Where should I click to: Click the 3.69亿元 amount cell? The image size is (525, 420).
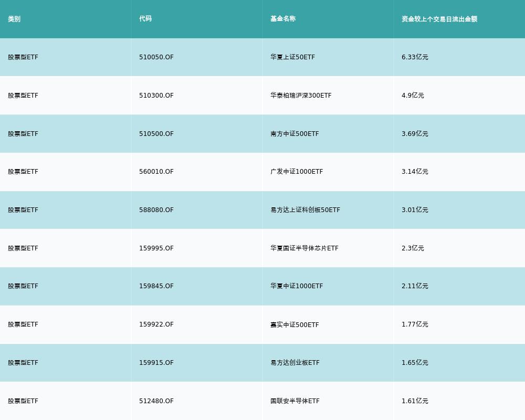(415, 134)
